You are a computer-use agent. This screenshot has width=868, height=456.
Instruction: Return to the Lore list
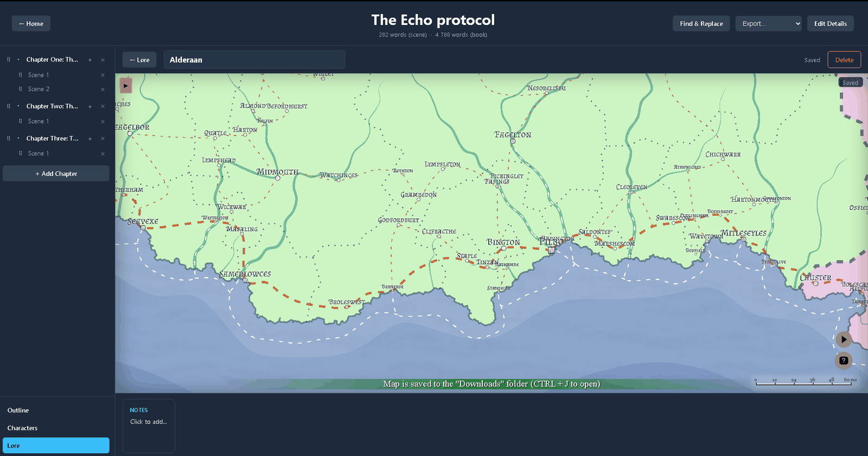(x=139, y=60)
